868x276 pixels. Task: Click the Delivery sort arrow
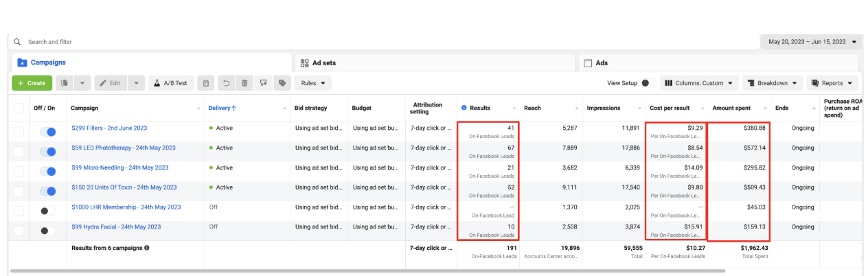(234, 108)
